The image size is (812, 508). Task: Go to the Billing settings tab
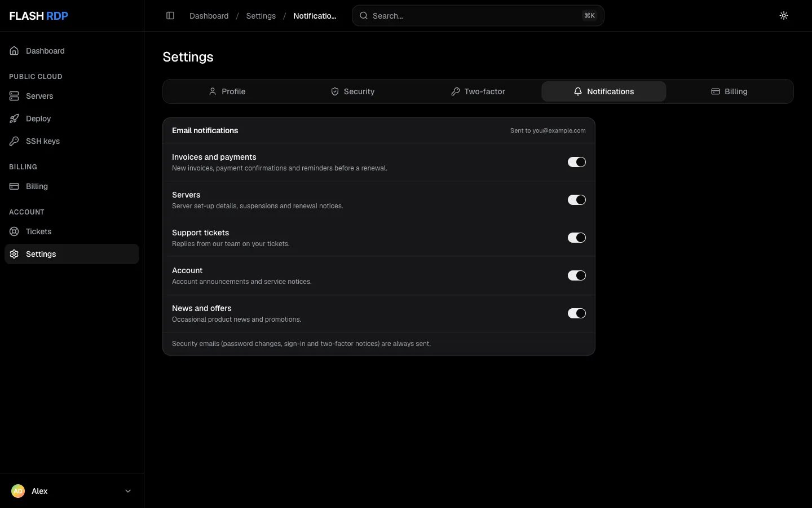[730, 91]
